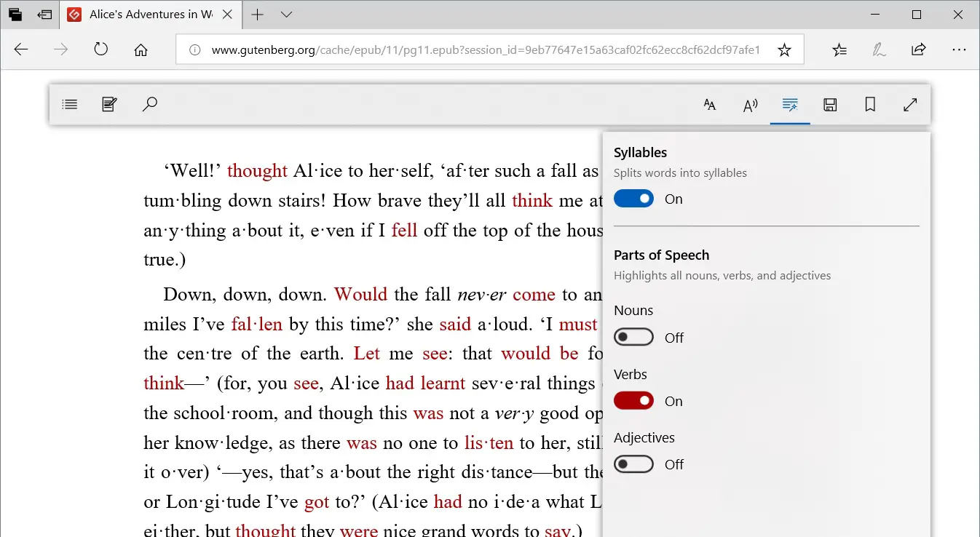980x537 pixels.
Task: Maximize the Edge window
Action: 917,15
